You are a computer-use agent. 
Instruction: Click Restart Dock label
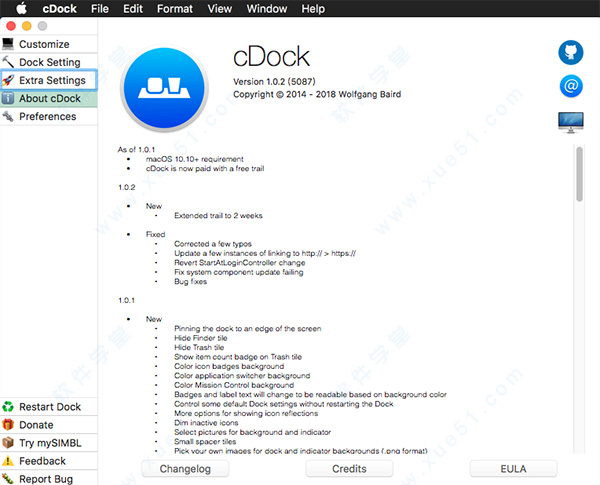click(x=50, y=407)
